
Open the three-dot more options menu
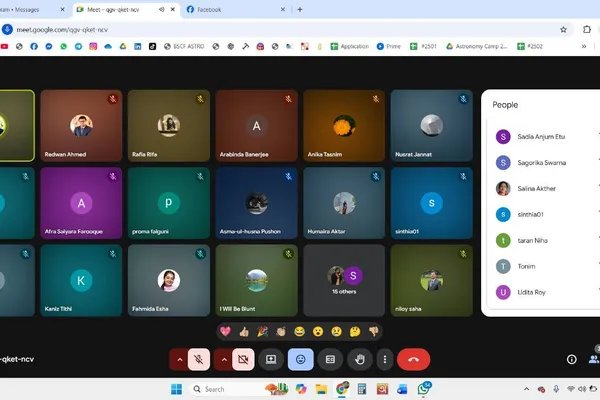click(x=385, y=359)
